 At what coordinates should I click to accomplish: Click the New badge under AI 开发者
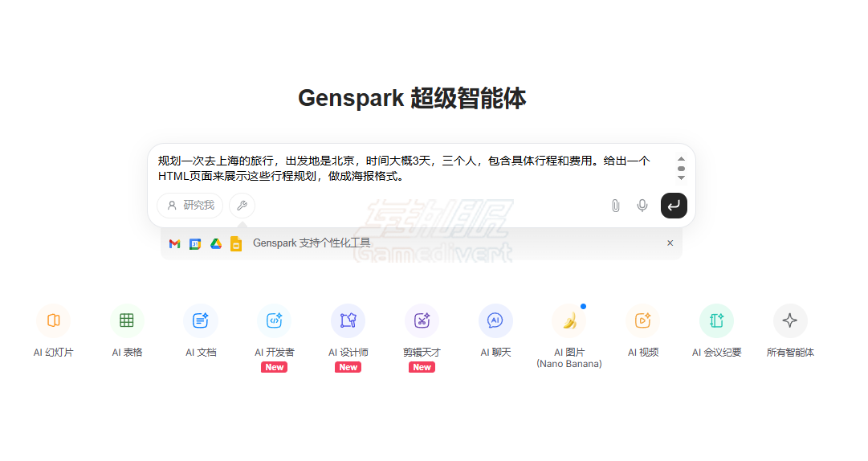click(274, 368)
